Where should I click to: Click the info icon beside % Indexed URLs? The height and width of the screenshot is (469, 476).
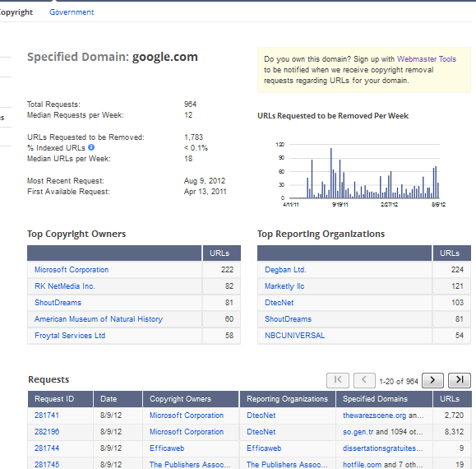point(91,147)
